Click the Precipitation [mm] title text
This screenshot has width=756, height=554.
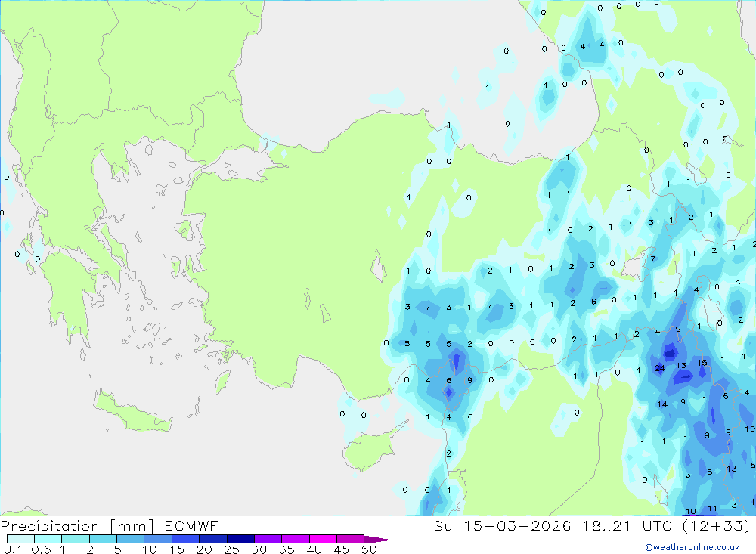click(77, 525)
